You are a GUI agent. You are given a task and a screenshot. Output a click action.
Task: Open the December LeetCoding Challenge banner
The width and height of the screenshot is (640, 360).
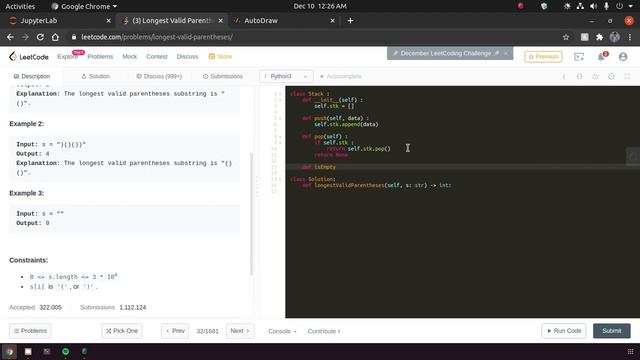pyautogui.click(x=446, y=53)
